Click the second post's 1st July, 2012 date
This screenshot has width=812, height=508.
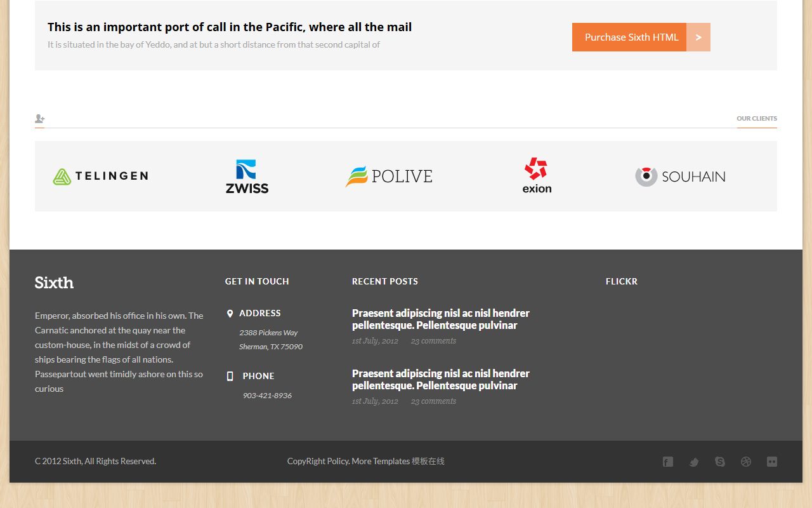pyautogui.click(x=376, y=401)
